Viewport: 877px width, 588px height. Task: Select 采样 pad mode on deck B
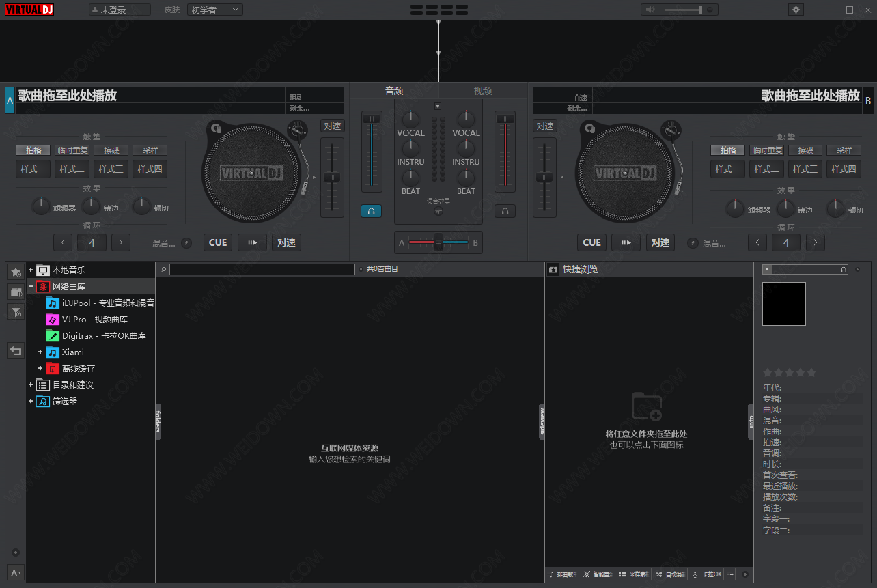[844, 150]
